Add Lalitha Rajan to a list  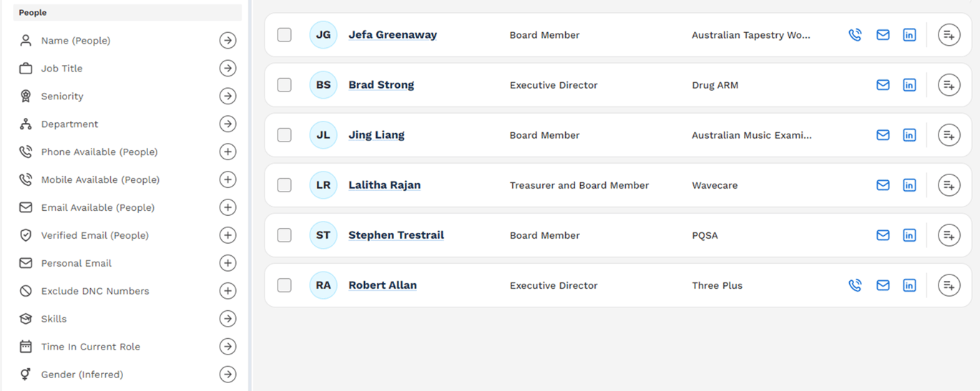(949, 185)
